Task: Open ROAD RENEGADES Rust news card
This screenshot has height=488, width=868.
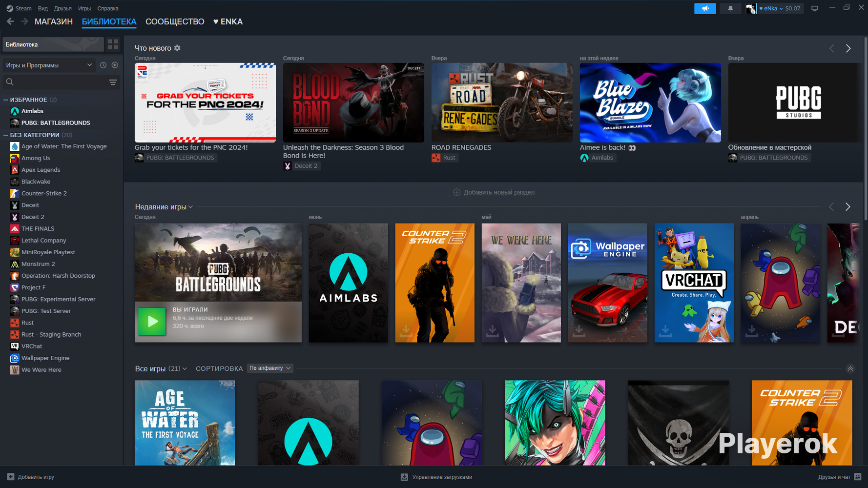Action: pos(502,102)
